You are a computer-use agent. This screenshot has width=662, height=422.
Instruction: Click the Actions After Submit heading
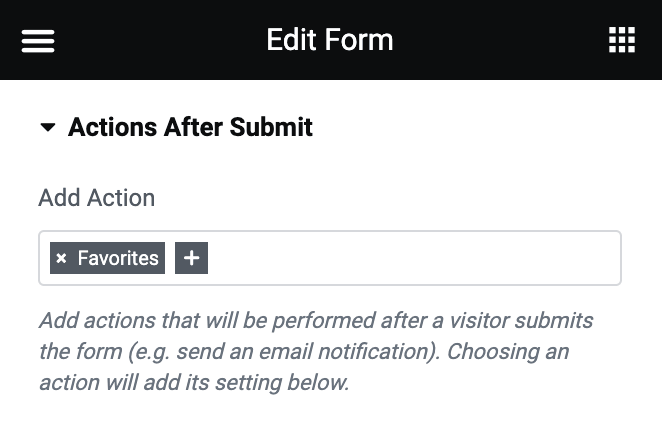tap(190, 127)
